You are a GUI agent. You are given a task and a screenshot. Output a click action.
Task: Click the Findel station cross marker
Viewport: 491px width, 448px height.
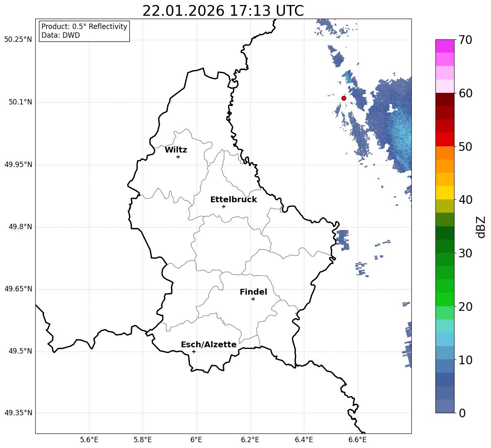253,299
